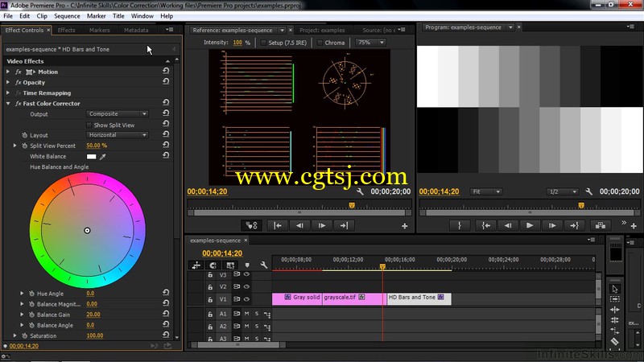Step forward one frame in Program monitor
The height and width of the screenshot is (362, 644).
coord(552,225)
